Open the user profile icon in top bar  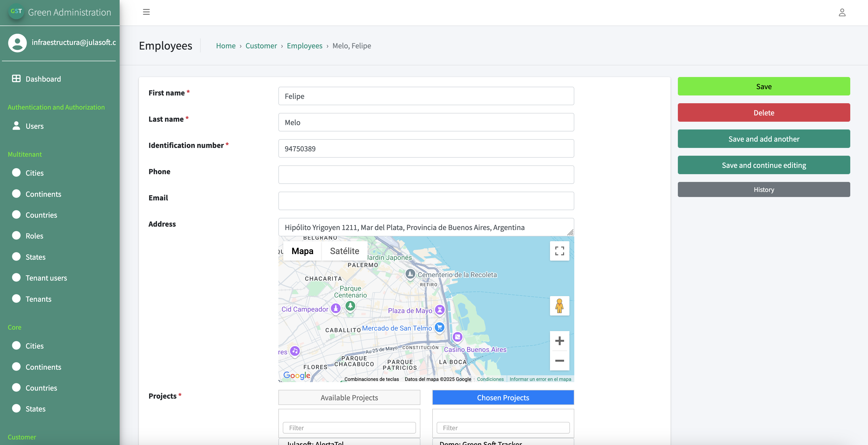click(842, 12)
